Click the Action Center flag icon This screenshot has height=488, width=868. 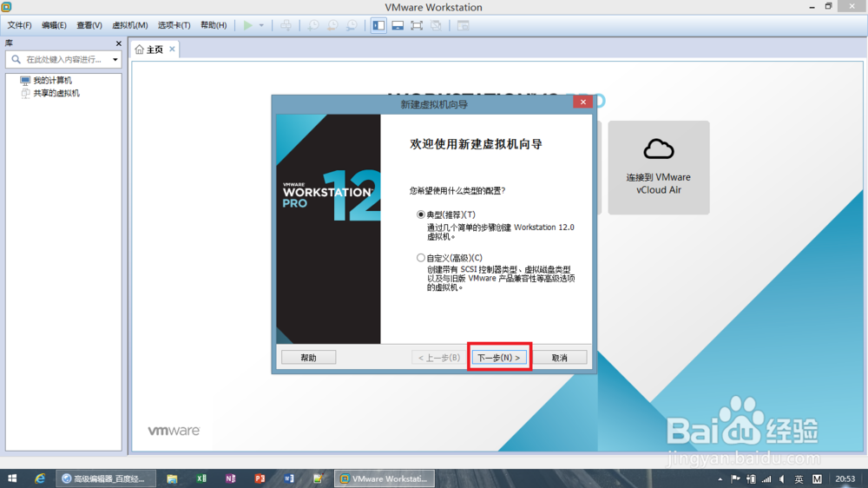pyautogui.click(x=735, y=479)
